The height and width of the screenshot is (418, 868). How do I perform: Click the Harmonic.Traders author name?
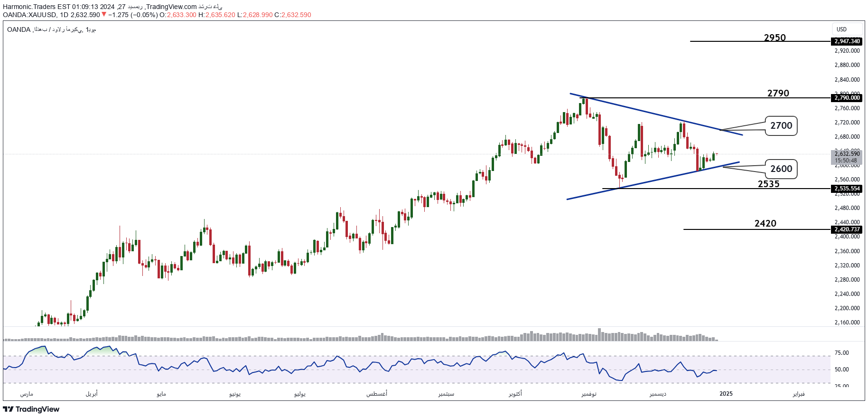29,7
